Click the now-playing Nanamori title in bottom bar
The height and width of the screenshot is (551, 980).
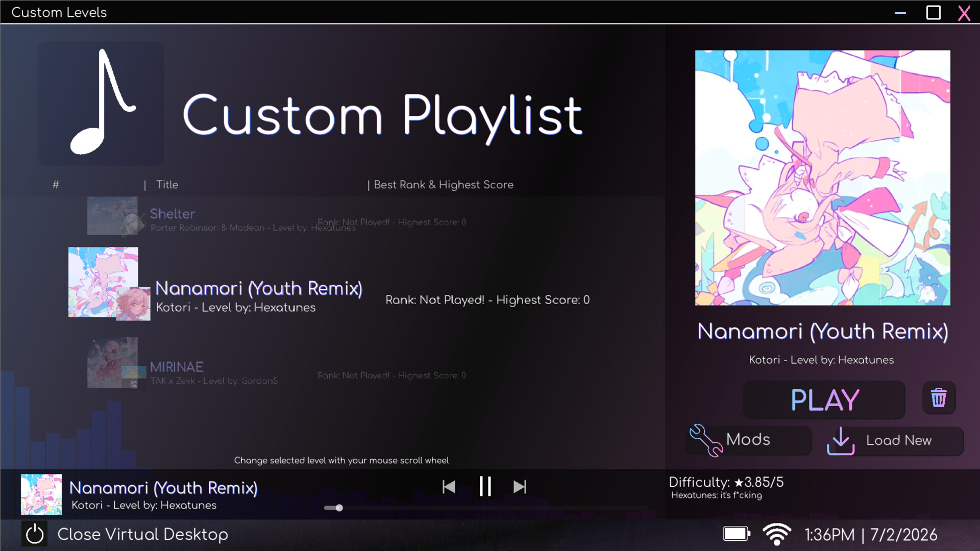163,488
